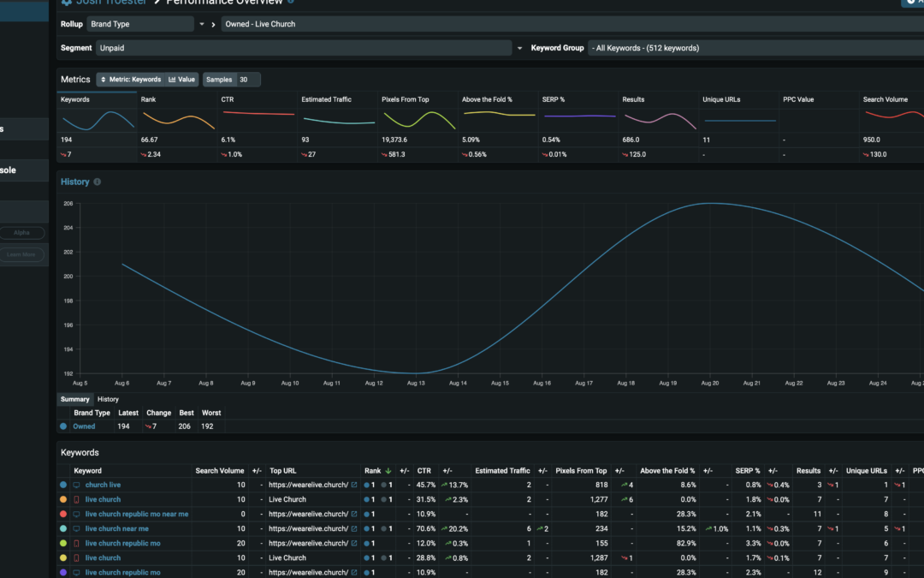The width and height of the screenshot is (924, 578).
Task: Click the Rank column sort arrow
Action: (388, 471)
